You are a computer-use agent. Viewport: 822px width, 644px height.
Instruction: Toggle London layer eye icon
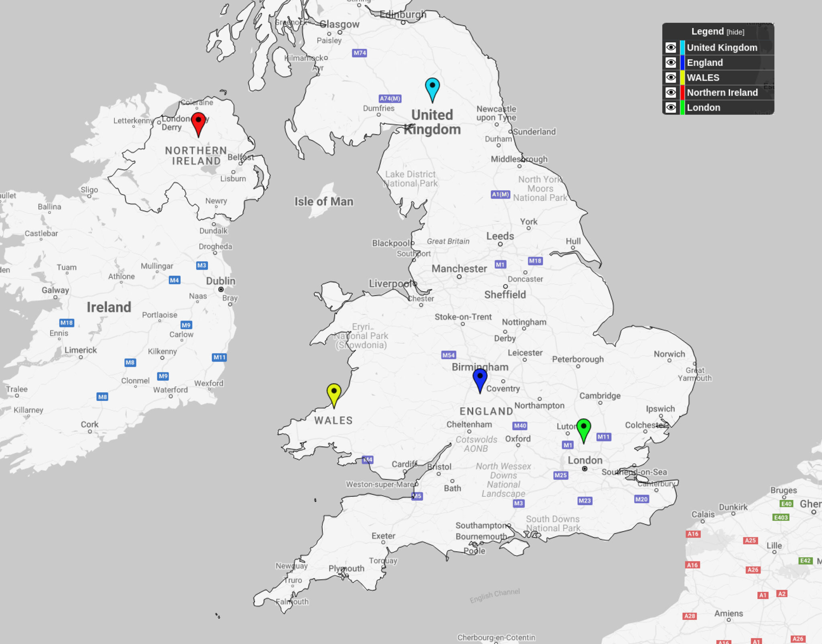coord(671,108)
